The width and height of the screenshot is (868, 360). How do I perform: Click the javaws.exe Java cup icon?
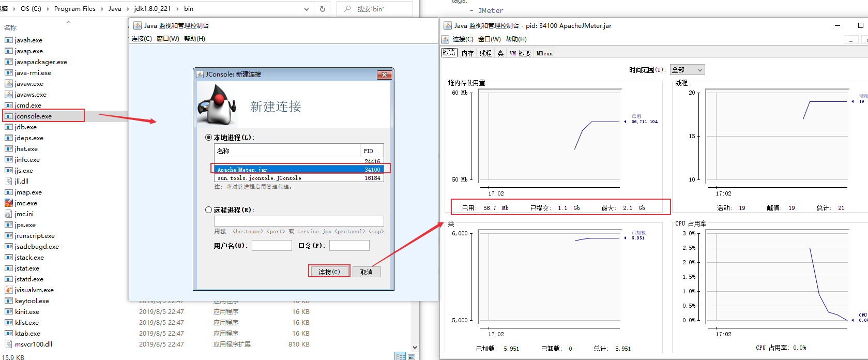click(x=9, y=94)
